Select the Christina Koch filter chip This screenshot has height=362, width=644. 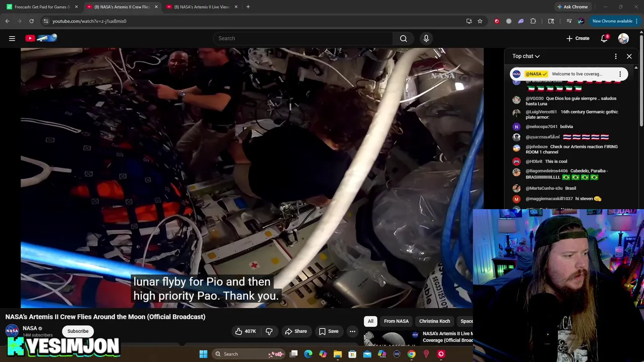(x=435, y=321)
